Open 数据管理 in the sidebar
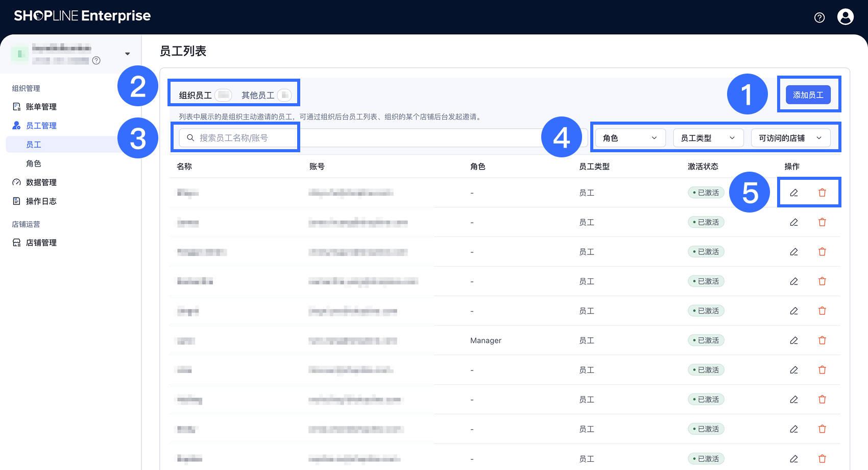 41,182
